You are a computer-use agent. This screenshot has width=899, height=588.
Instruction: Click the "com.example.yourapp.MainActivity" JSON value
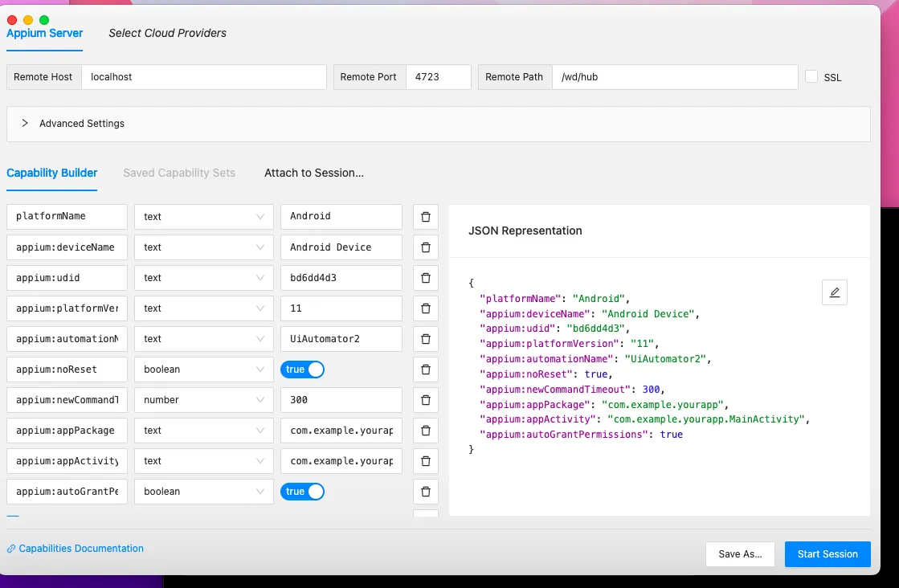706,419
